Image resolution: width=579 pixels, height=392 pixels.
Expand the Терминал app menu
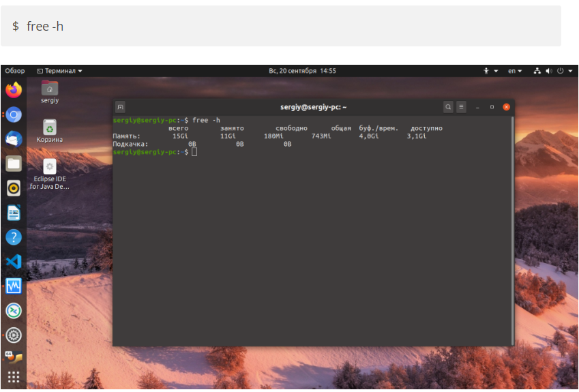click(59, 71)
